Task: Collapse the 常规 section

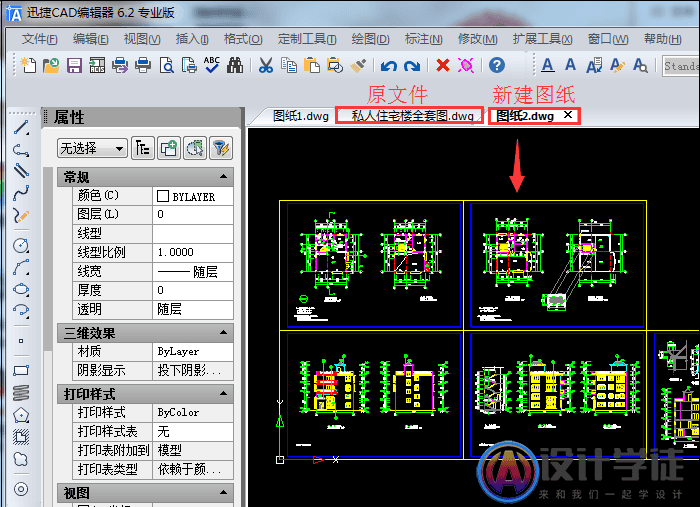Action: tap(224, 177)
